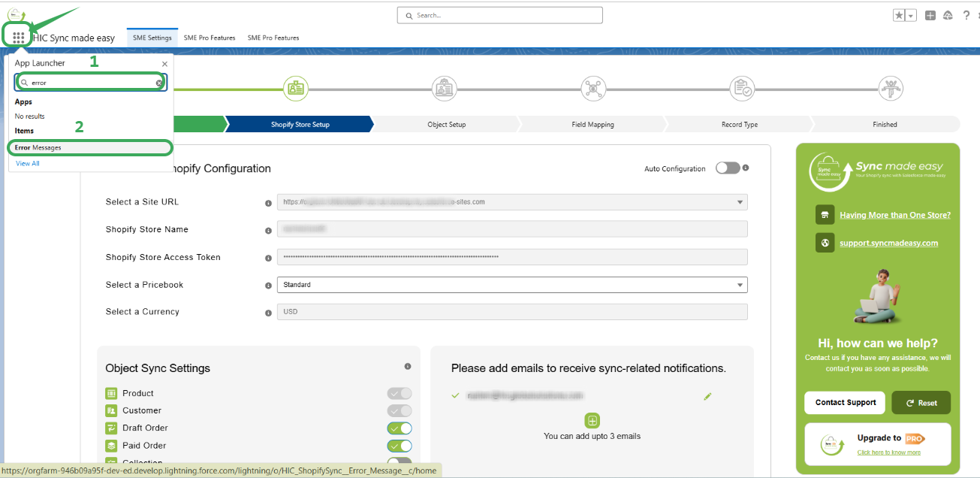Click the View All link

(28, 163)
